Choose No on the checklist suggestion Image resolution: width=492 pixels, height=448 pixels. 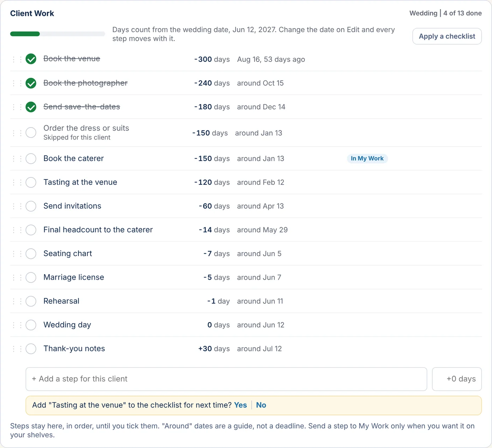tap(261, 405)
